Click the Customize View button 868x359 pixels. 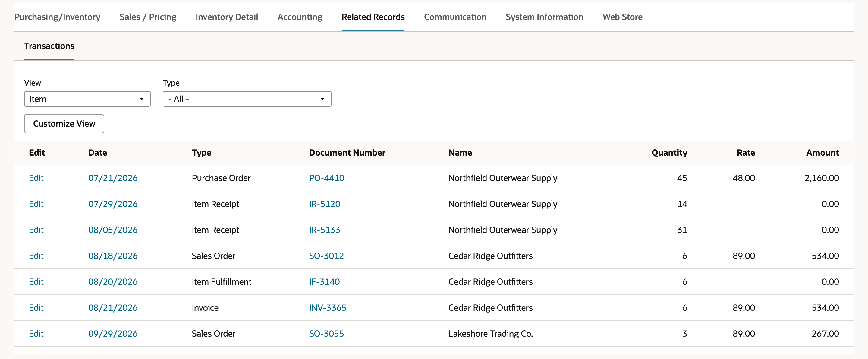[x=64, y=123]
